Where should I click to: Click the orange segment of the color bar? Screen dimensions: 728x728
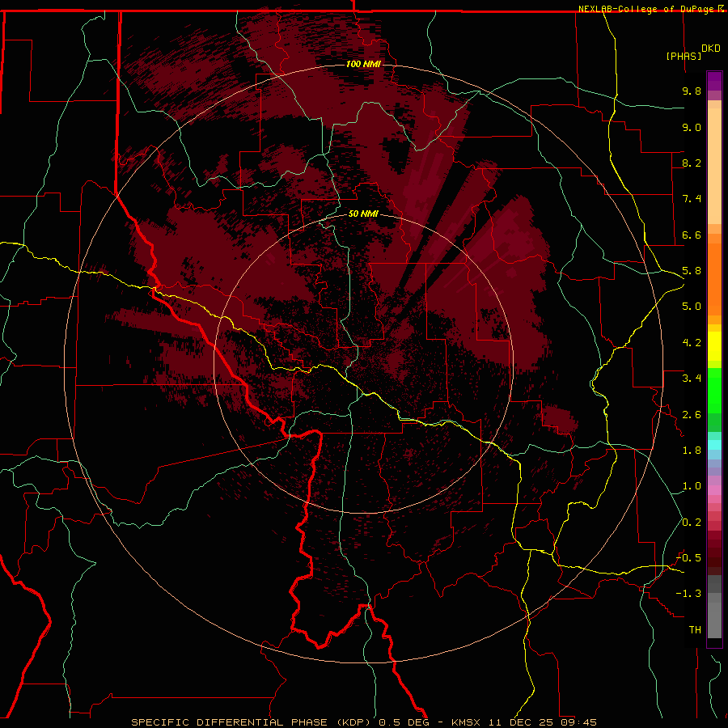coord(714,278)
